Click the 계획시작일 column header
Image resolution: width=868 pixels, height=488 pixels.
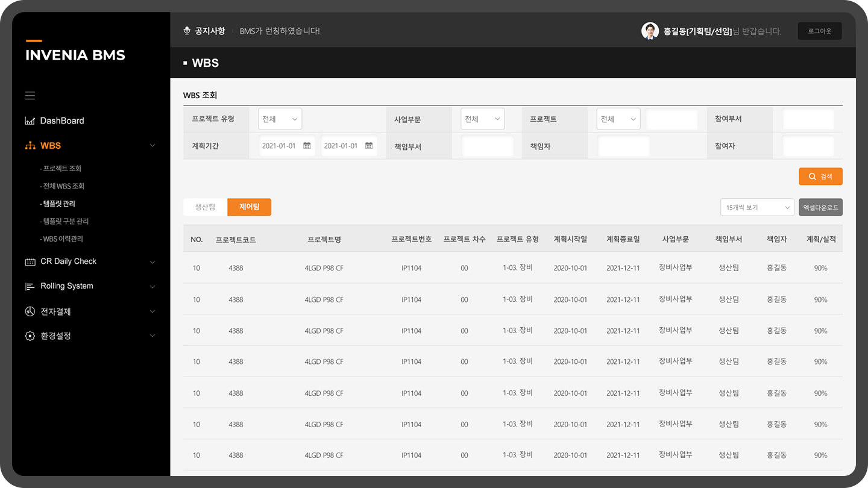point(570,240)
